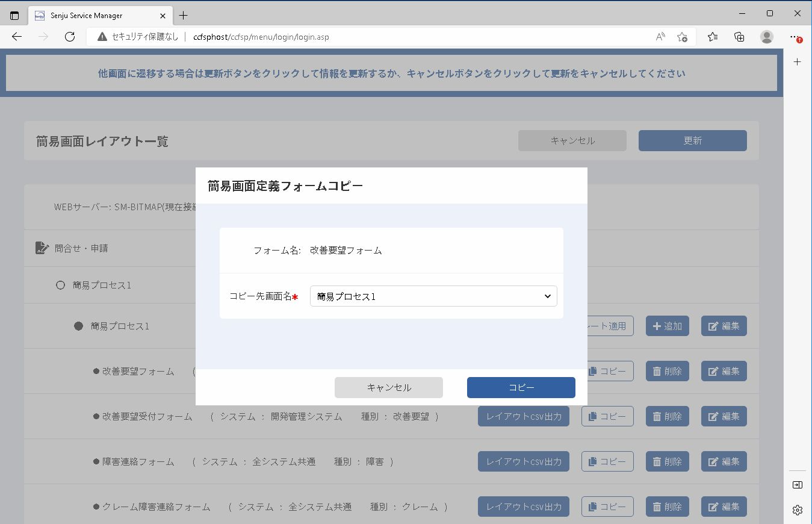Open the Collections icon
812x524 pixels.
click(740, 37)
